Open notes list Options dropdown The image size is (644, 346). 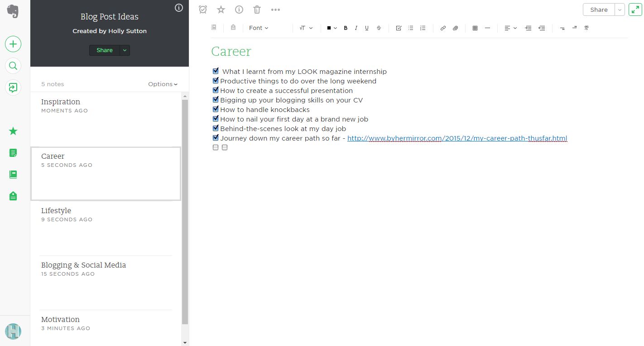coord(163,84)
